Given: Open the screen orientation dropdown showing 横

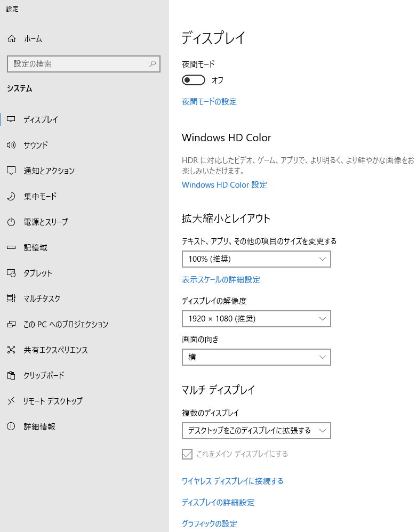Looking at the screenshot, I should point(256,357).
